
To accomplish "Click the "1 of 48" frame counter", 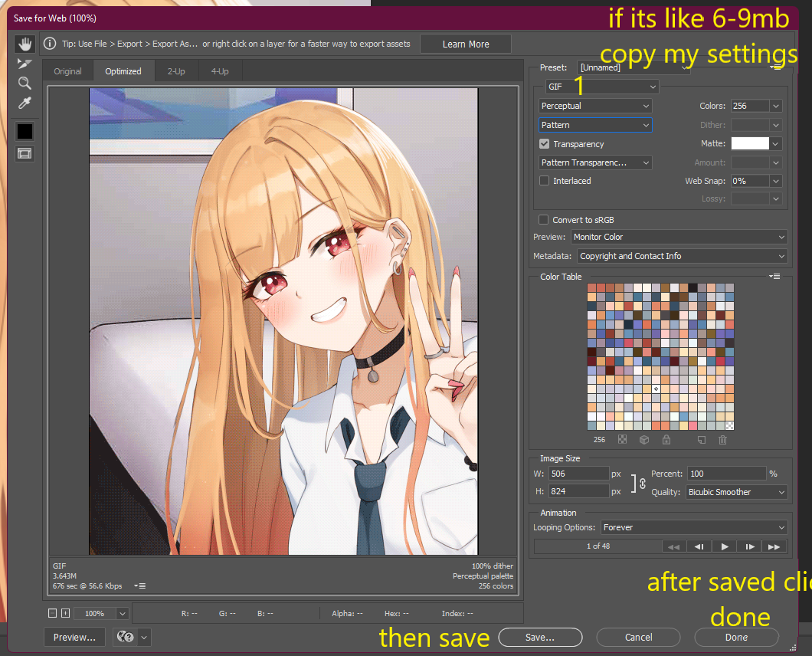I will (598, 546).
